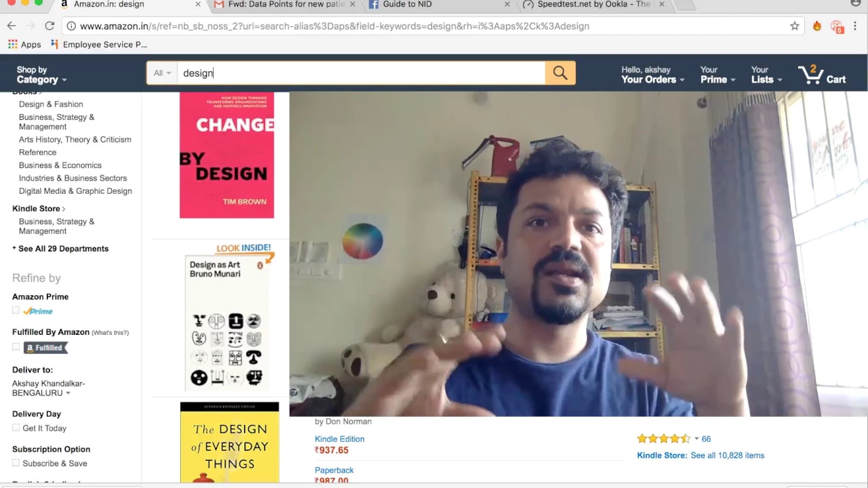
Task: Open the Reference category
Action: point(37,152)
